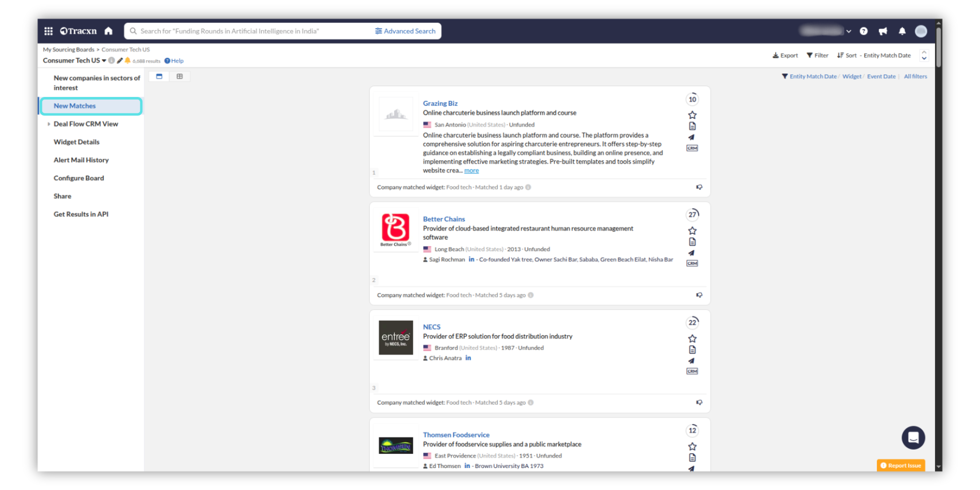The width and height of the screenshot is (980, 490).
Task: Open the chat support widget
Action: pos(913,437)
